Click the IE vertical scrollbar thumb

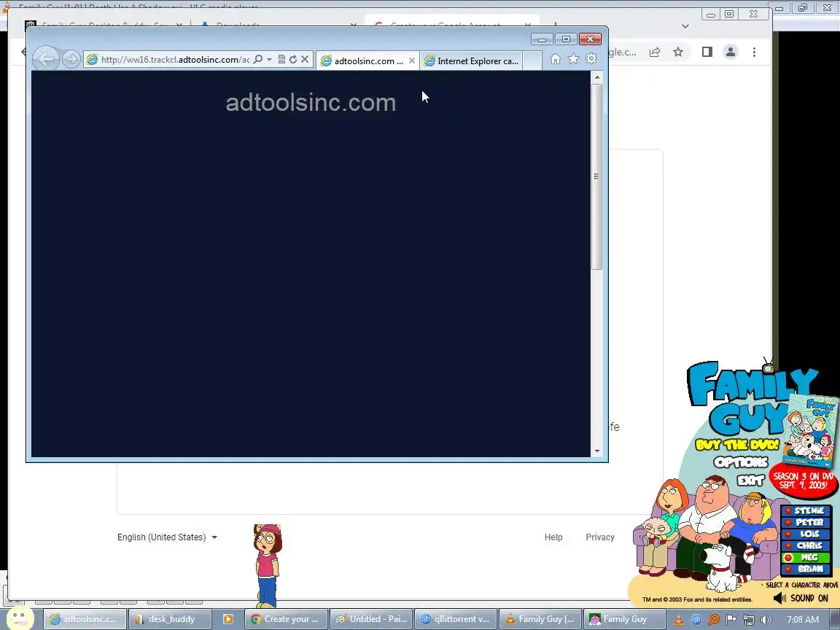click(x=596, y=176)
